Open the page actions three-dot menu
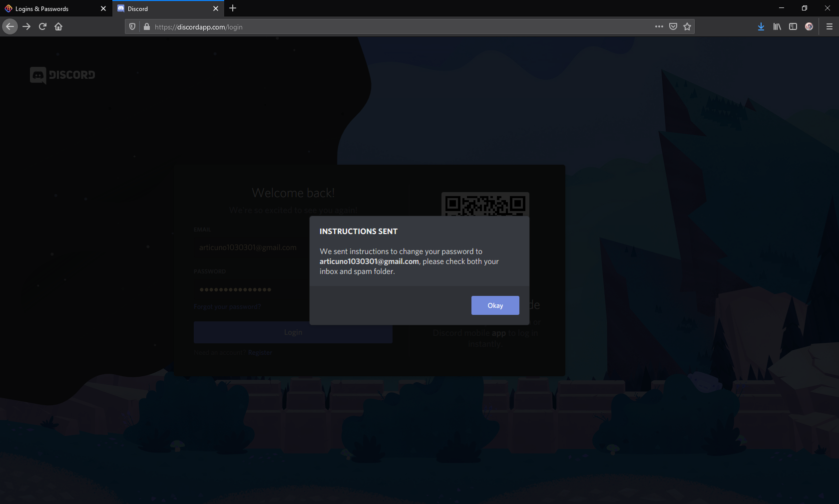 (659, 26)
